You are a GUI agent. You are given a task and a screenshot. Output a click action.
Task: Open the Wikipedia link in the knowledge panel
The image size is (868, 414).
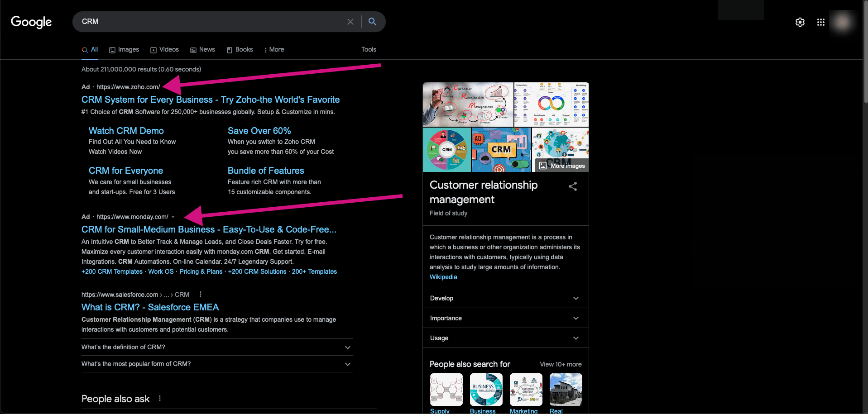(x=443, y=277)
